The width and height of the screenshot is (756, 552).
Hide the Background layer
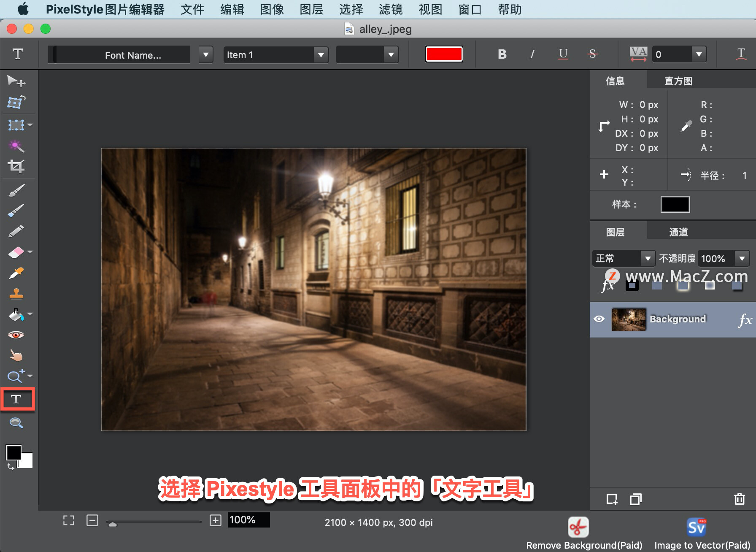pos(600,319)
